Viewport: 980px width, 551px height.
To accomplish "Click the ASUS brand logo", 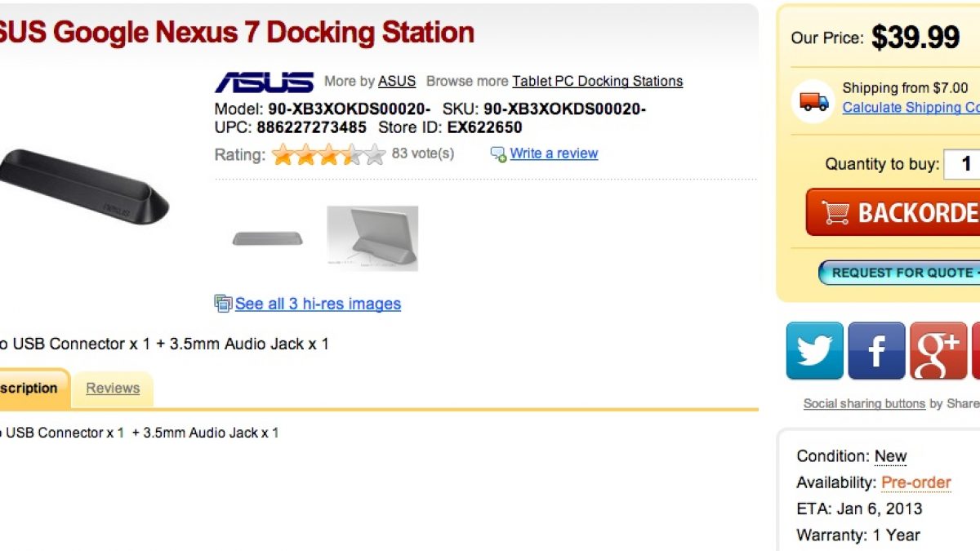I will (x=264, y=82).
